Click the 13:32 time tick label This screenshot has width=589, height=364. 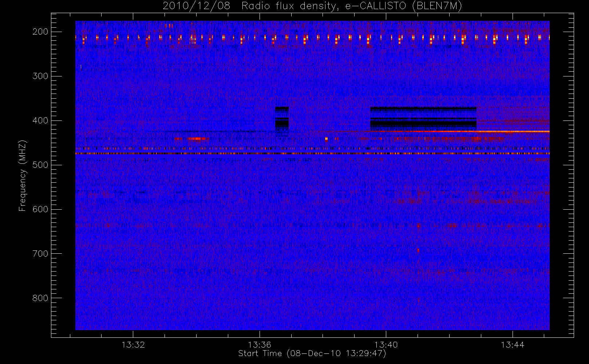point(133,345)
